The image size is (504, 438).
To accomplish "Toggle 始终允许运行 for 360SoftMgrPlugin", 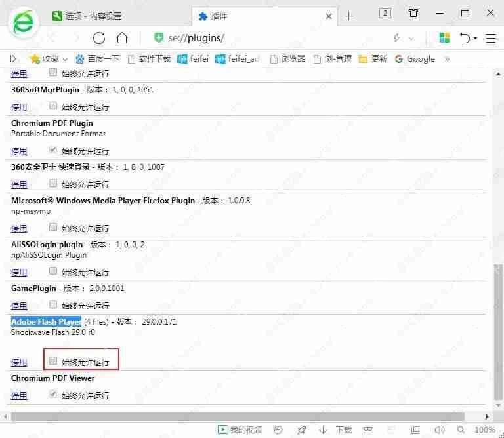I will [x=53, y=106].
